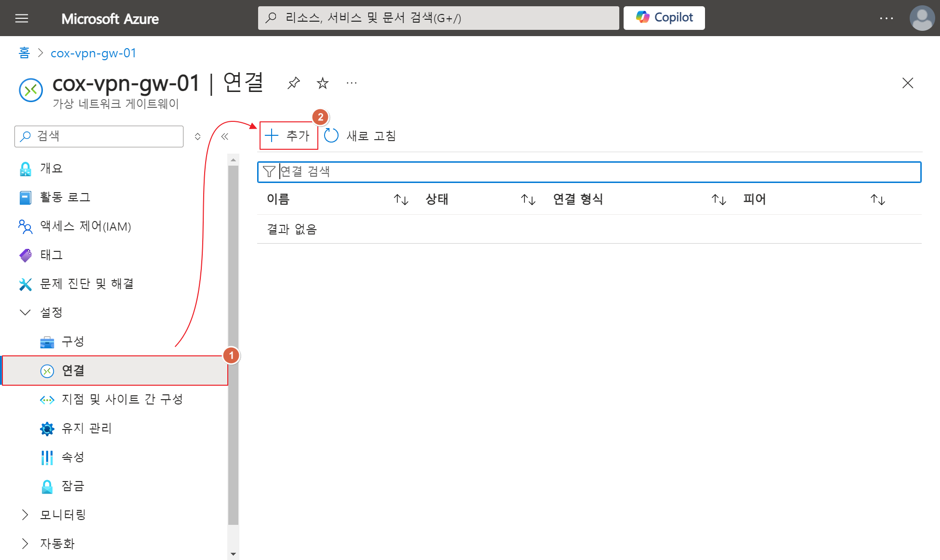Open the 활동 로그 menu item
The height and width of the screenshot is (560, 940).
click(65, 197)
